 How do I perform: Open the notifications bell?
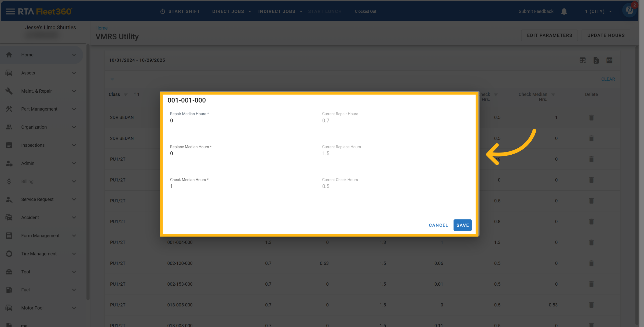(564, 12)
